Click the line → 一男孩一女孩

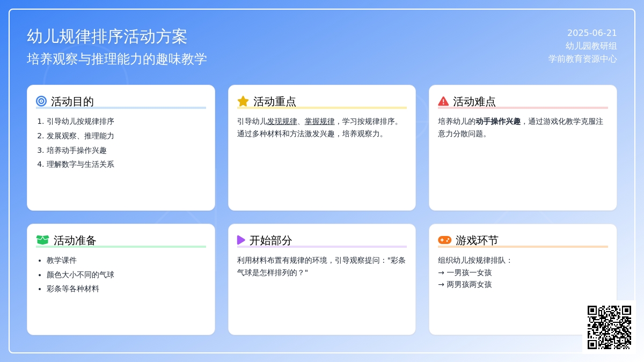click(x=465, y=272)
